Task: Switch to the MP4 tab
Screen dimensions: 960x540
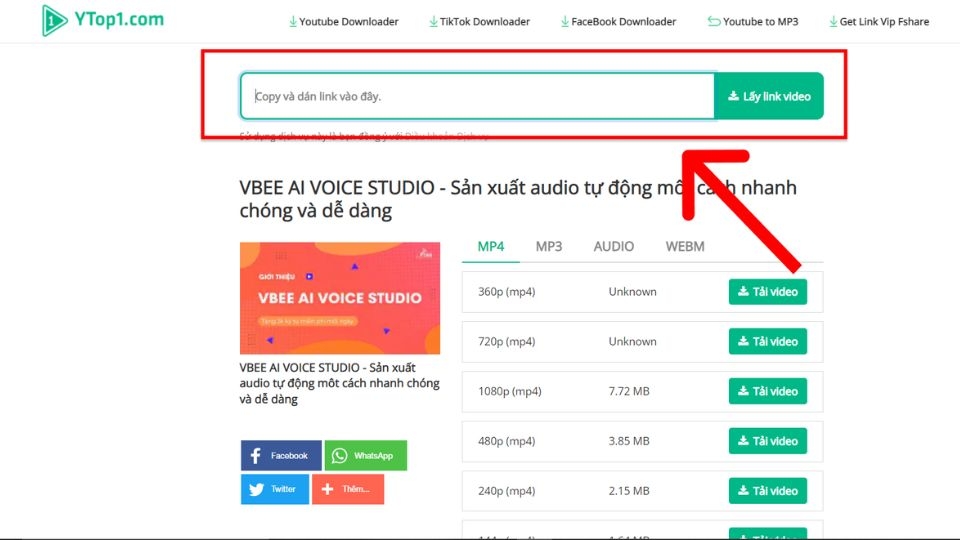Action: point(491,246)
